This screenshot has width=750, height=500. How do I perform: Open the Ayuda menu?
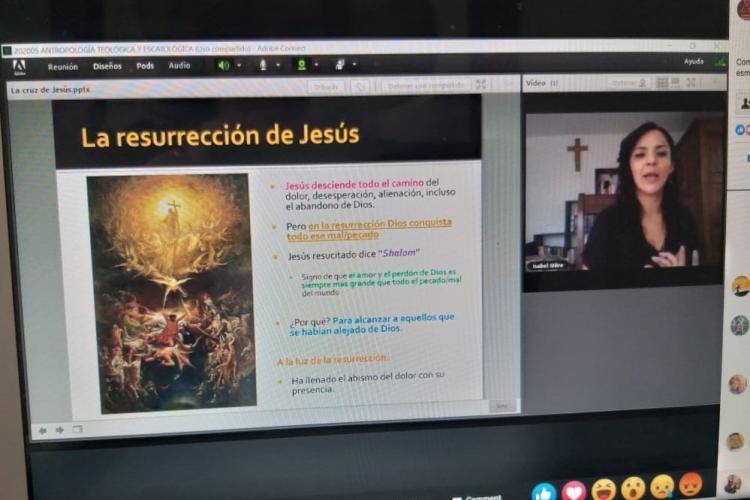click(694, 61)
